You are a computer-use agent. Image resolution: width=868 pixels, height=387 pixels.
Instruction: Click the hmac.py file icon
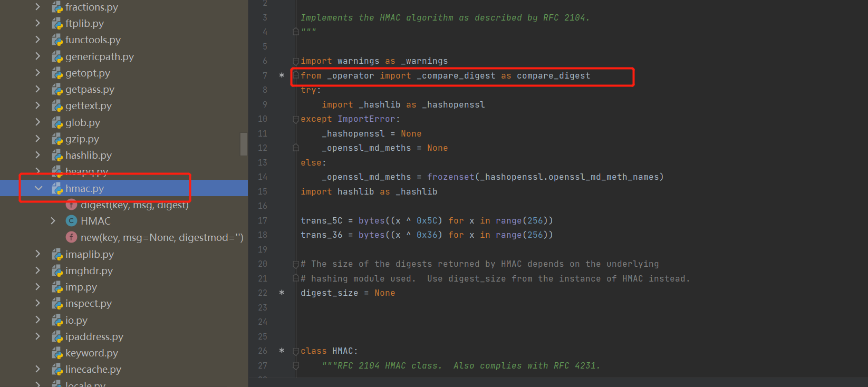pyautogui.click(x=57, y=189)
